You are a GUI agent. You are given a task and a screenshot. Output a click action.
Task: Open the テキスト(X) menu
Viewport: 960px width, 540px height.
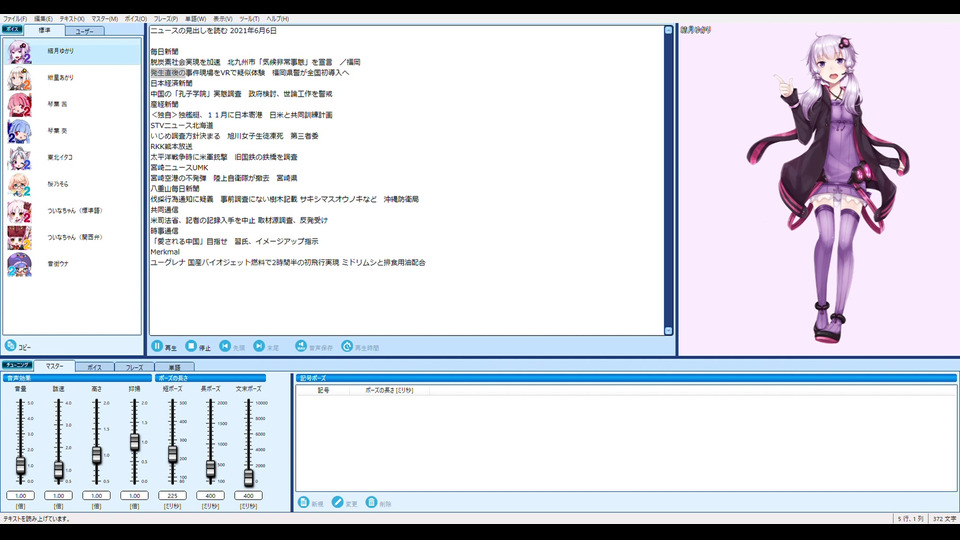coord(72,19)
